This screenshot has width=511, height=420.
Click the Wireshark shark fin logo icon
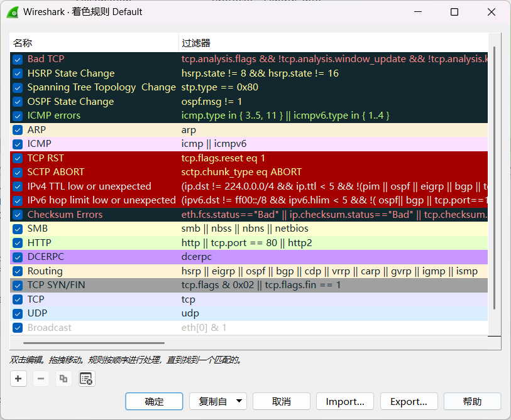[13, 12]
